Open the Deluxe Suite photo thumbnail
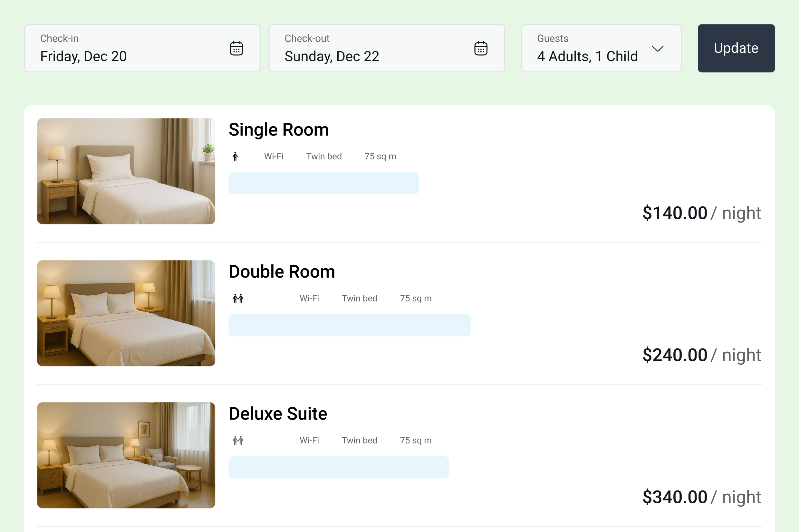 126,455
